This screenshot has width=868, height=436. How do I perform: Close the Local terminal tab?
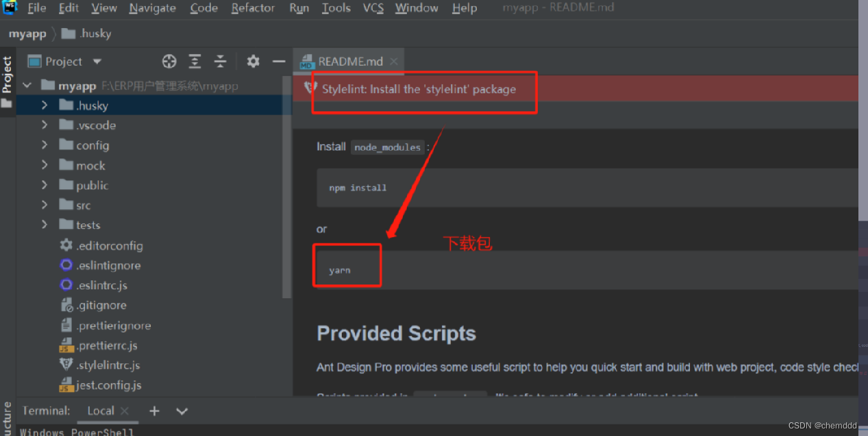point(125,411)
